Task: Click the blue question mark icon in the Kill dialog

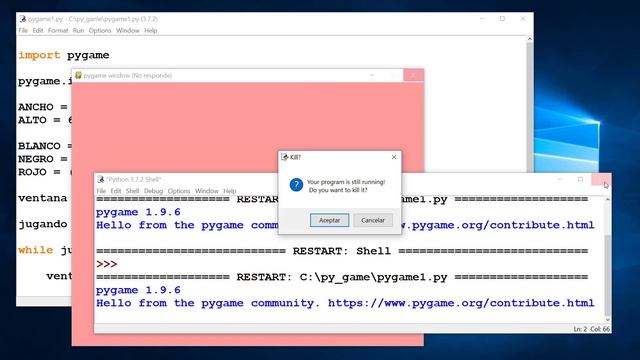Action: (296, 185)
